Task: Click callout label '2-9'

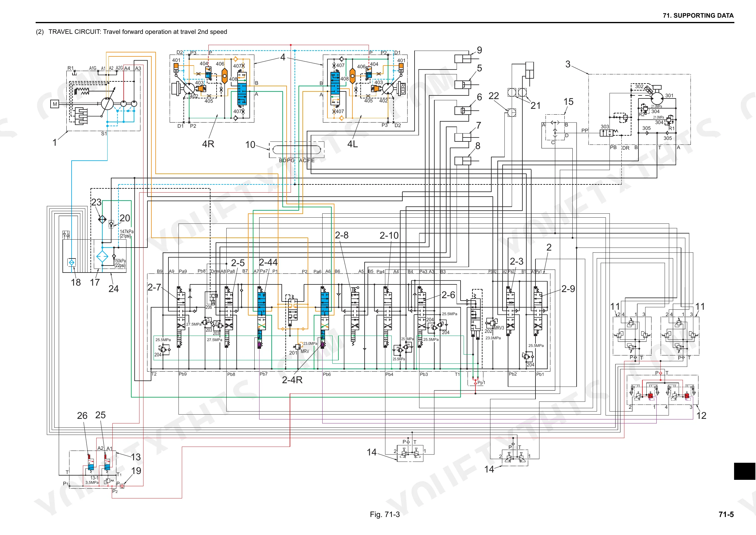Action: (568, 289)
